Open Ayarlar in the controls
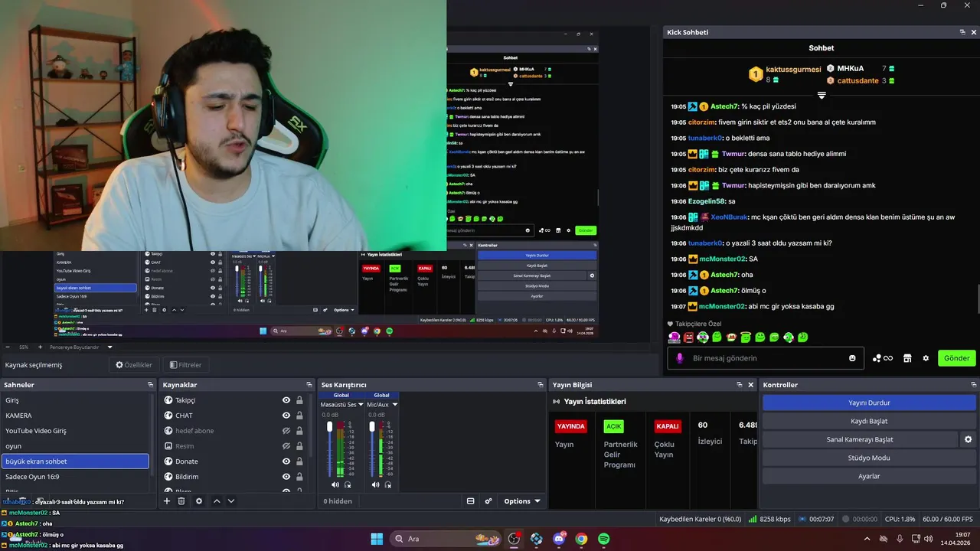Image resolution: width=980 pixels, height=551 pixels. point(869,476)
